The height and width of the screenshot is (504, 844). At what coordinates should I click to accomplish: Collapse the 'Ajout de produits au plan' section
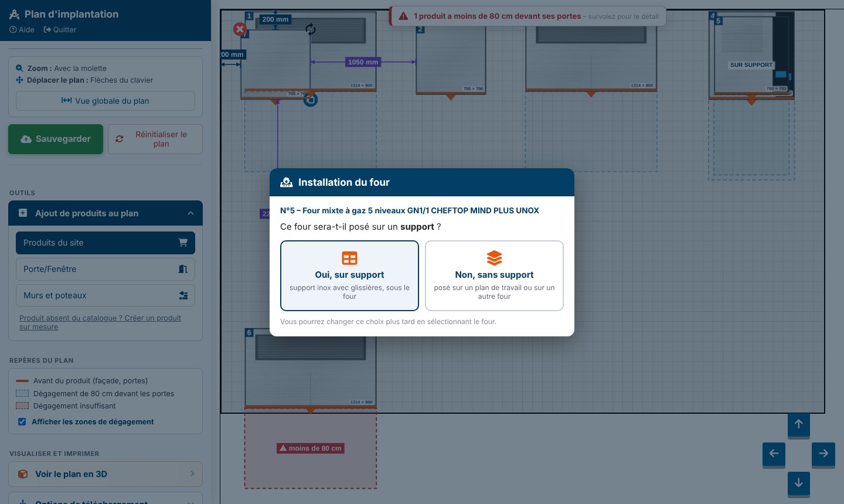point(105,213)
